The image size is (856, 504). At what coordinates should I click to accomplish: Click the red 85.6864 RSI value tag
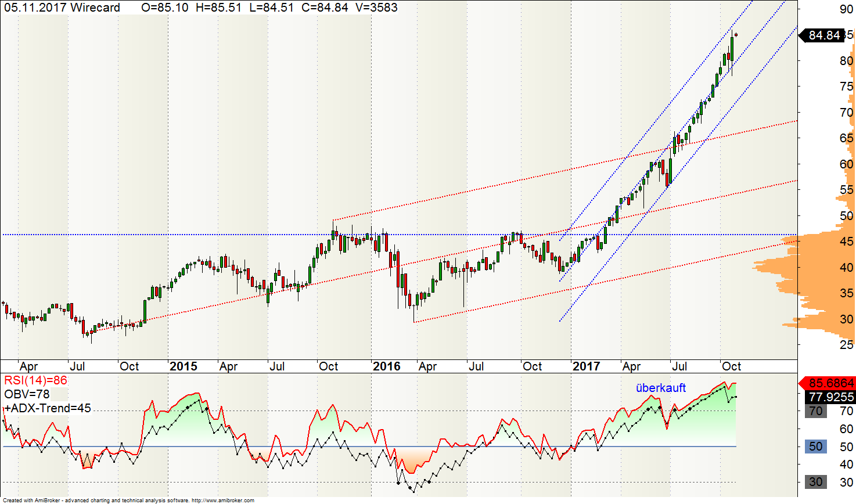831,383
